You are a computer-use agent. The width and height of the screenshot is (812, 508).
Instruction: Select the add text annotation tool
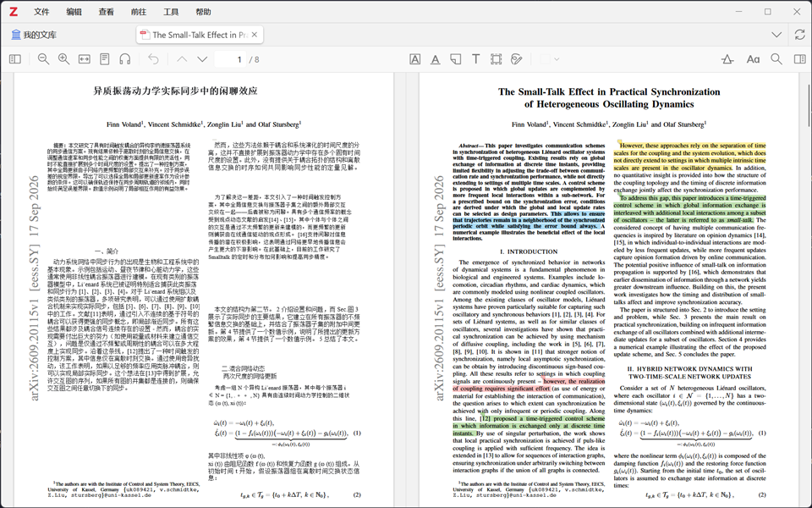click(476, 59)
